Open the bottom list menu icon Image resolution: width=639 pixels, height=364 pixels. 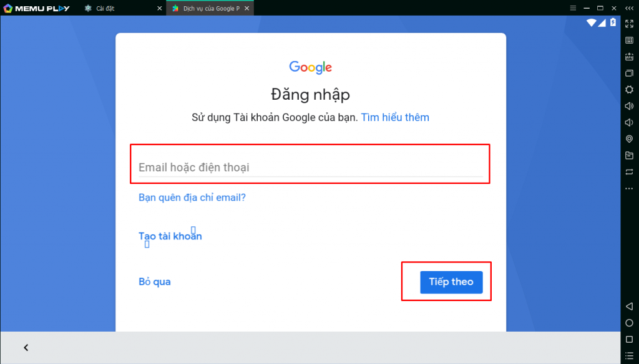click(x=629, y=356)
